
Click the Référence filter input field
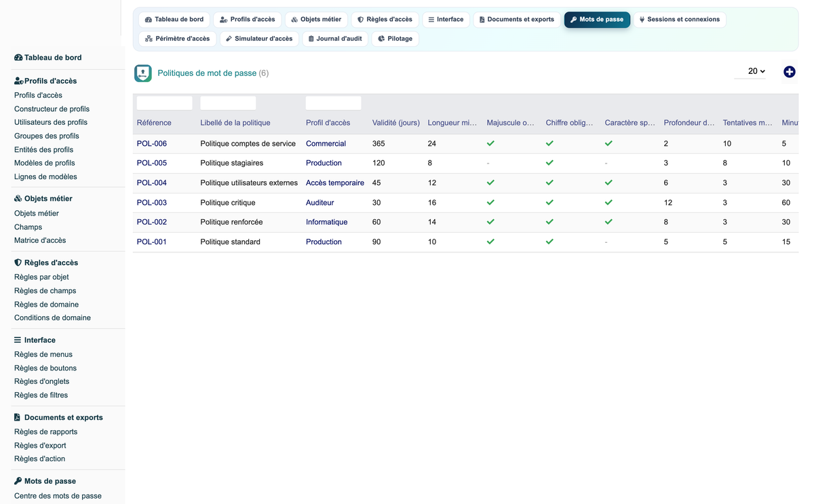[x=164, y=103]
